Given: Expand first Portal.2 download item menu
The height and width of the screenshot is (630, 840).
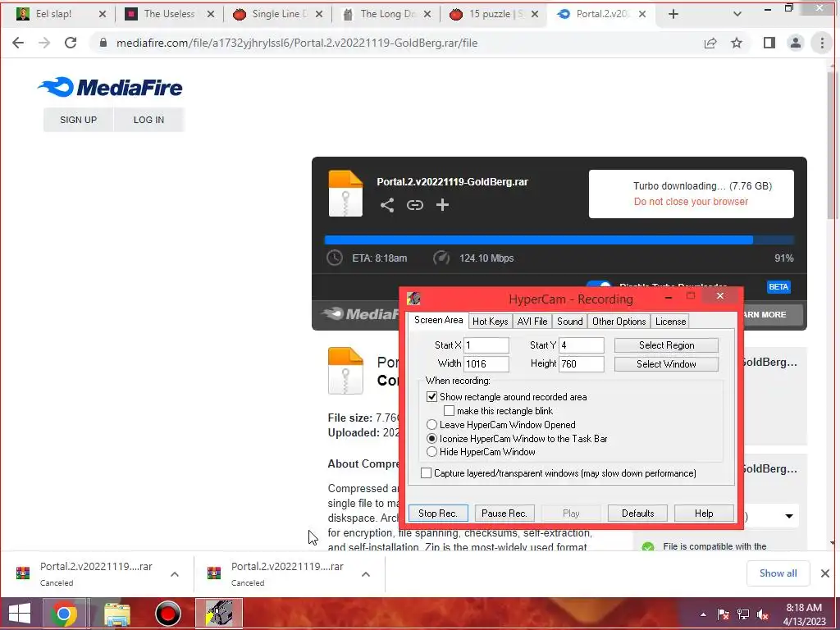Looking at the screenshot, I should click(175, 574).
